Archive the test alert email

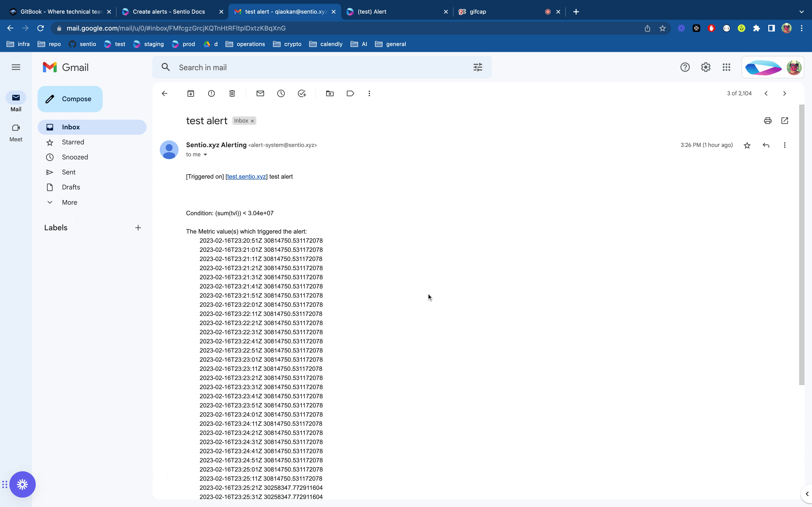pos(191,94)
